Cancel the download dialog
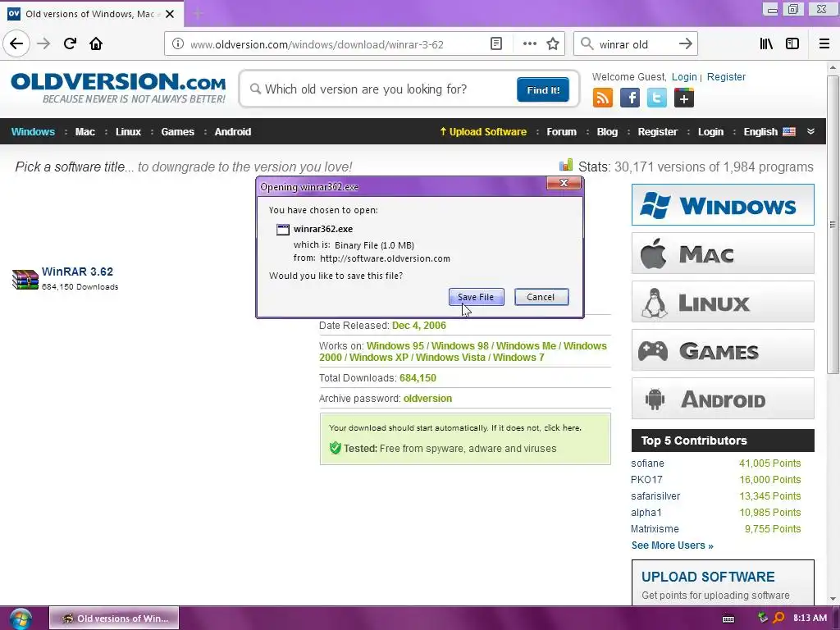This screenshot has height=630, width=840. [x=541, y=297]
